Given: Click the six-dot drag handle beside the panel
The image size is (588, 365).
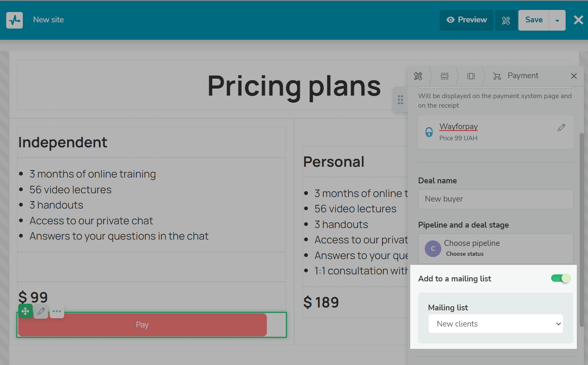Looking at the screenshot, I should click(x=400, y=100).
